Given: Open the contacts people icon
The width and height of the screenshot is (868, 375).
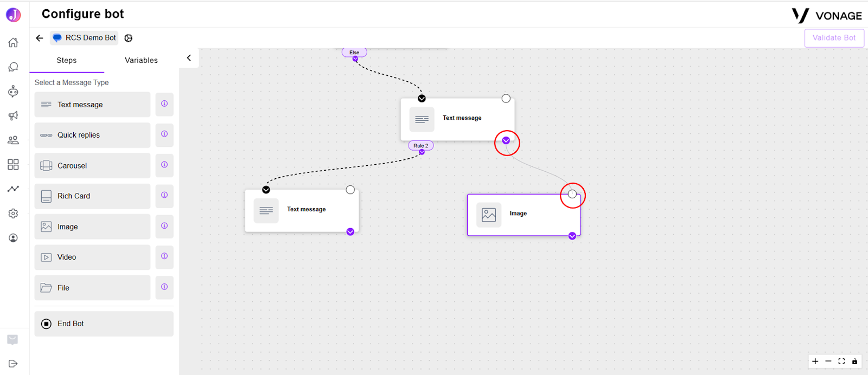Looking at the screenshot, I should tap(13, 140).
